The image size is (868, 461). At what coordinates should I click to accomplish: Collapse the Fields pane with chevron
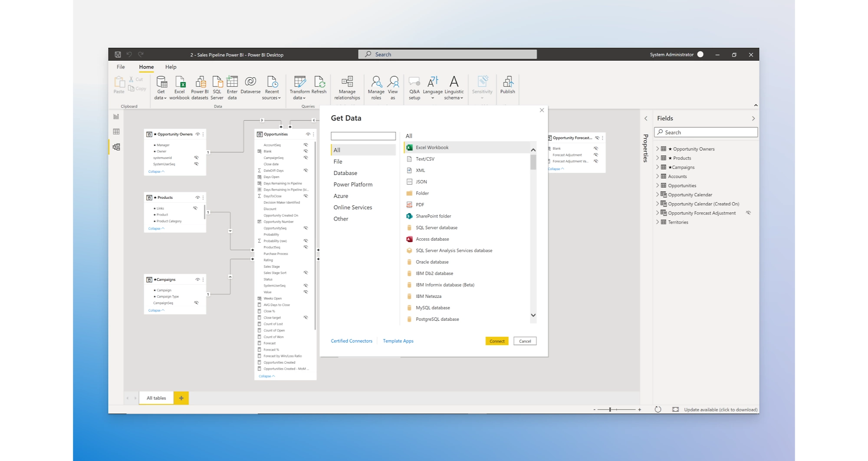point(753,119)
